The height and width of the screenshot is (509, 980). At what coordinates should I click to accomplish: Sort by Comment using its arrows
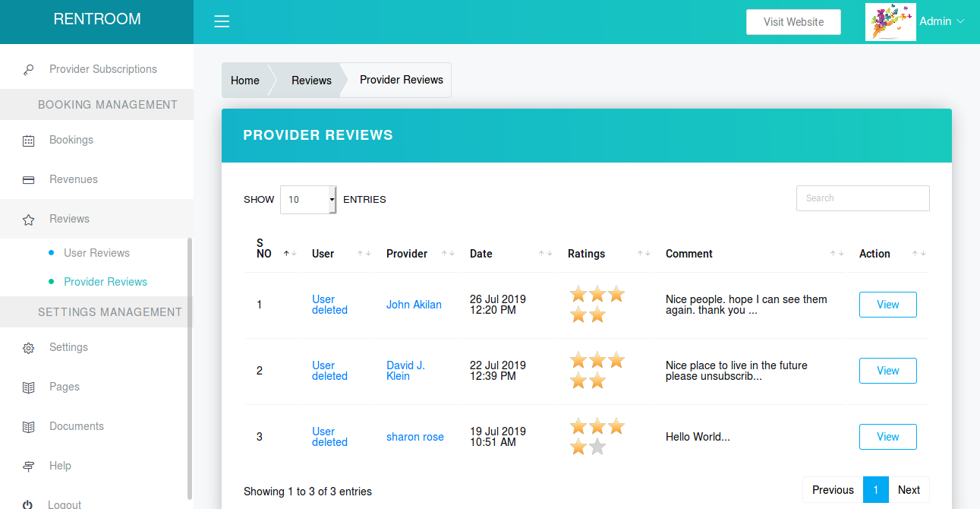[x=837, y=254]
